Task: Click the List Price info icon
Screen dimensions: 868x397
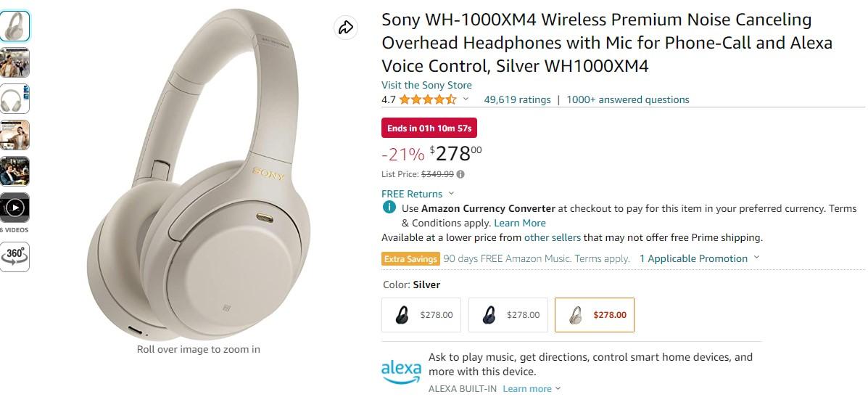Action: click(460, 174)
